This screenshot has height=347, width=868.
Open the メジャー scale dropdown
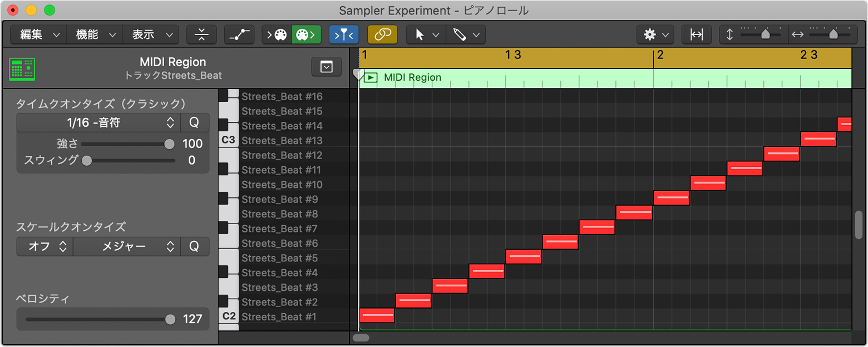[x=128, y=246]
